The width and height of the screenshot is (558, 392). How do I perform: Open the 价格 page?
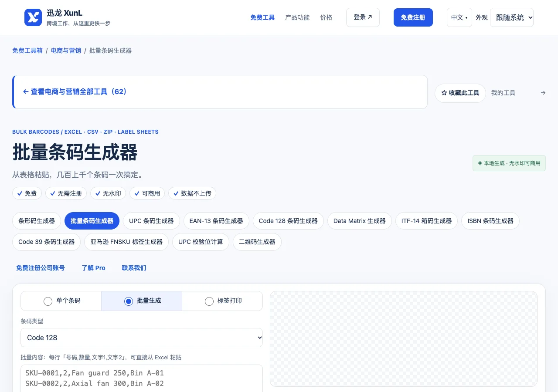pyautogui.click(x=326, y=17)
